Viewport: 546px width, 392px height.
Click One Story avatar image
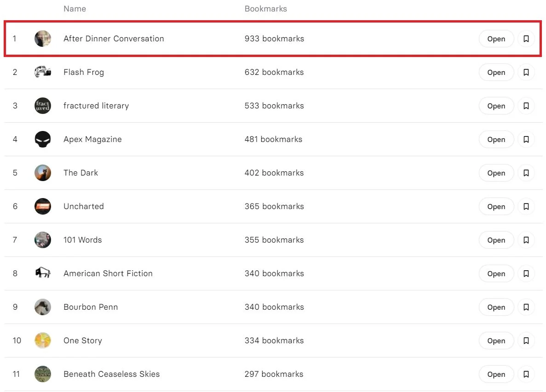point(43,341)
